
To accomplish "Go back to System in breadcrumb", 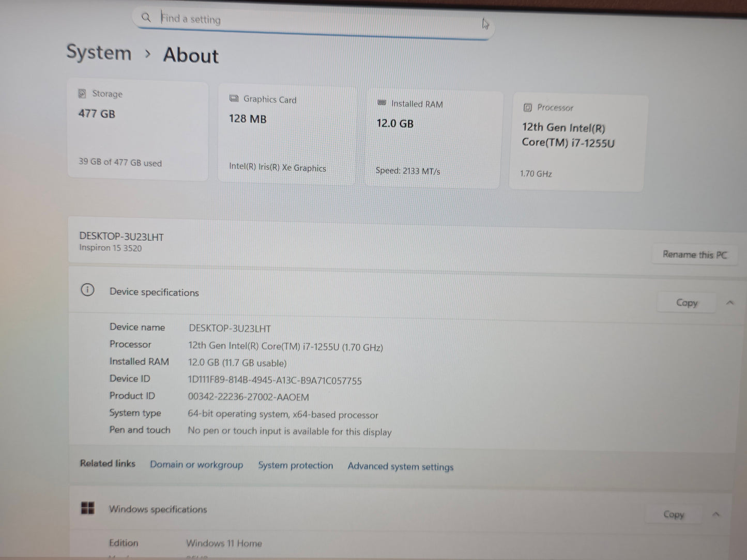I will (x=99, y=52).
